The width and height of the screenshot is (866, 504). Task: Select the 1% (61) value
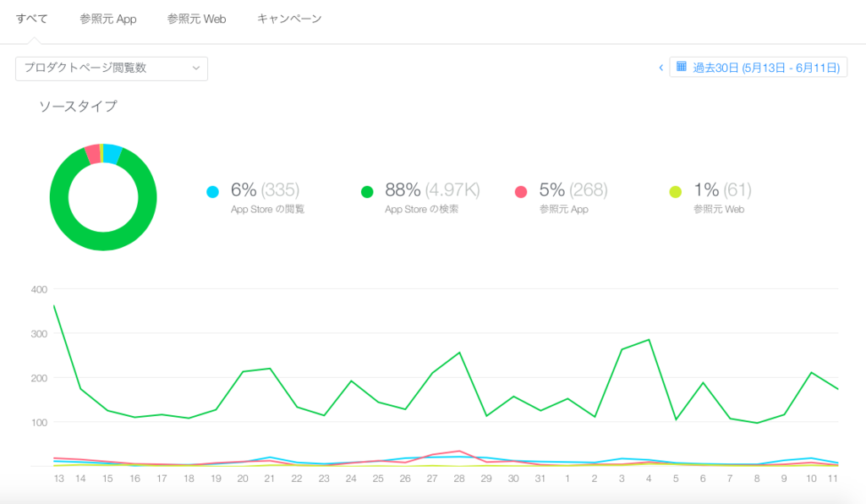click(x=722, y=190)
